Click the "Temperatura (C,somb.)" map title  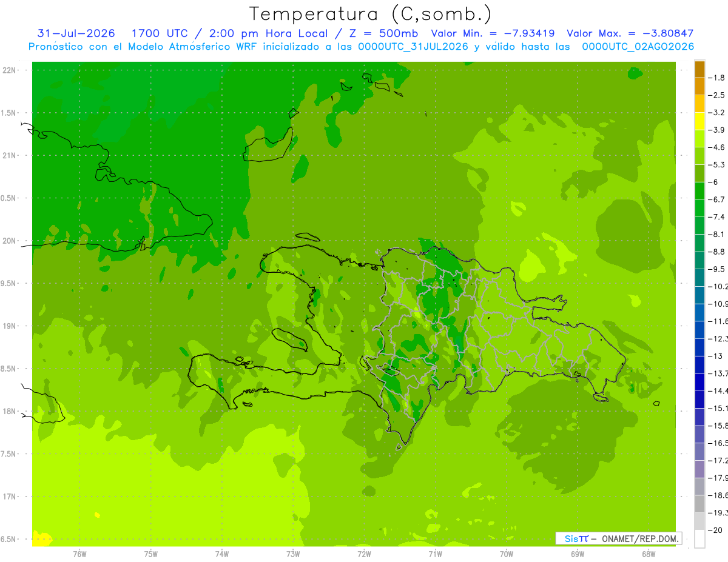tap(370, 14)
